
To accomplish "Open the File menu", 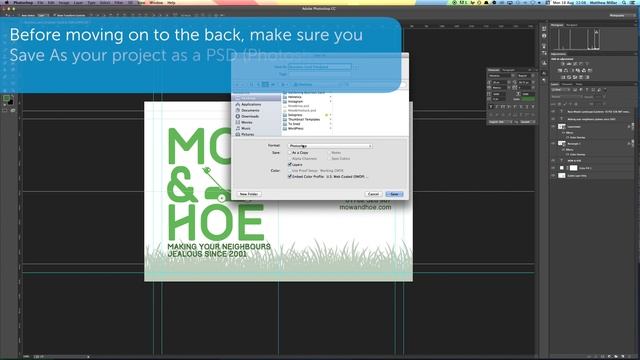I will (40, 2).
